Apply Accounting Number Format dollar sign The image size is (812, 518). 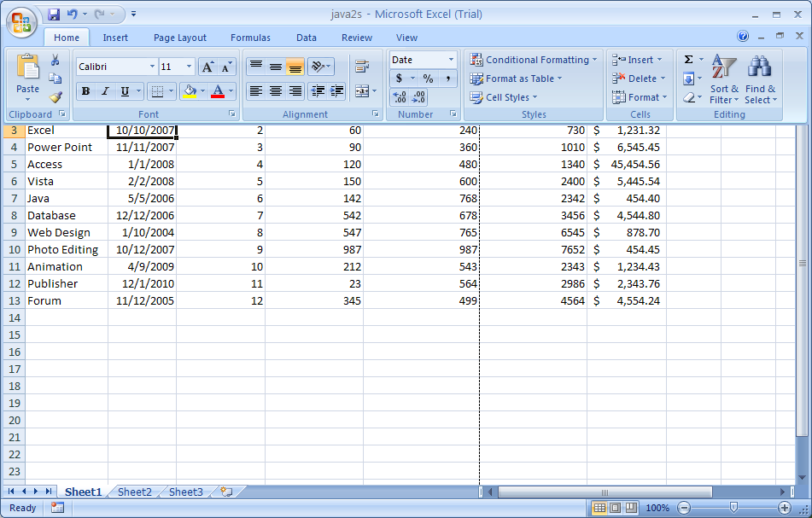click(x=399, y=79)
